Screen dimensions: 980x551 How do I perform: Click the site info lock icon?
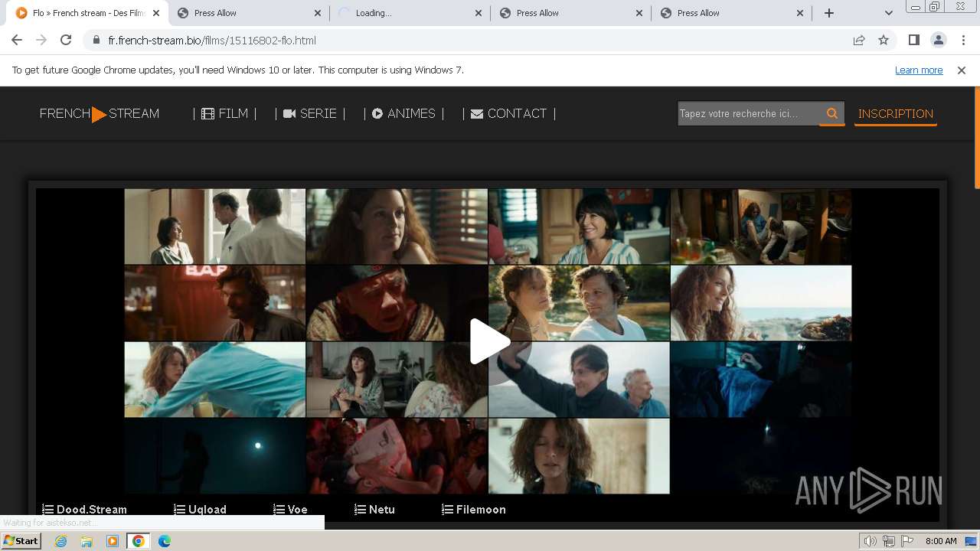(96, 41)
